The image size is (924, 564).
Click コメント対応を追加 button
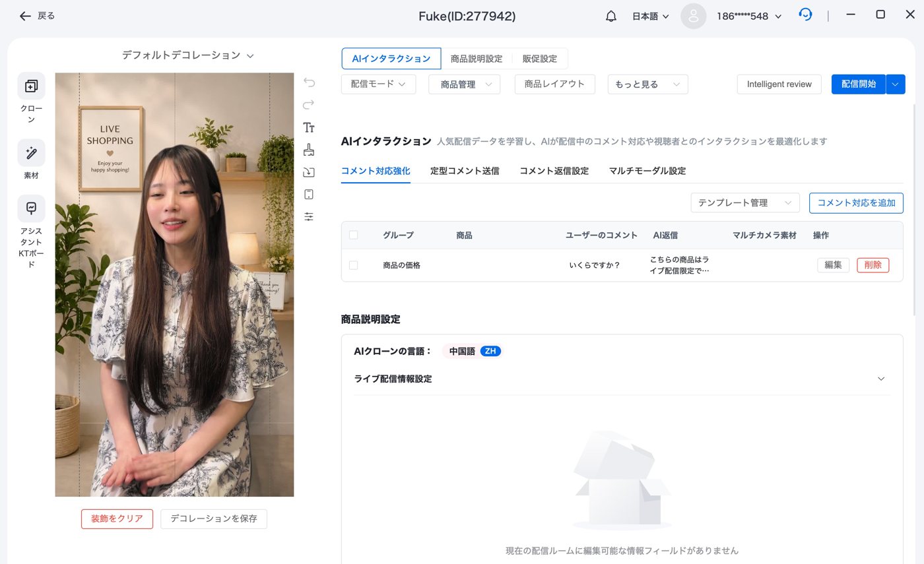856,203
